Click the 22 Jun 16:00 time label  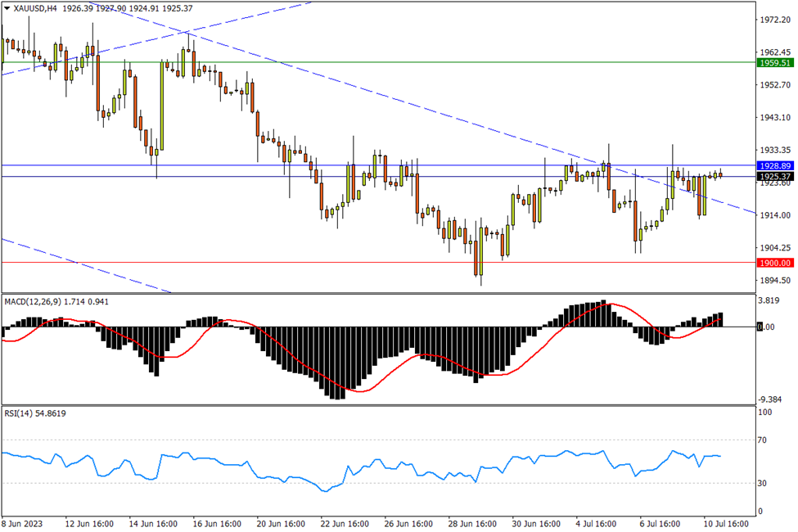(x=345, y=523)
